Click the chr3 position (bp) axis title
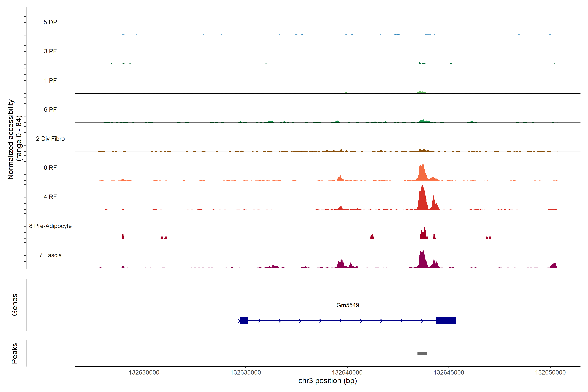Screen dimensions: 588x392 (327, 381)
